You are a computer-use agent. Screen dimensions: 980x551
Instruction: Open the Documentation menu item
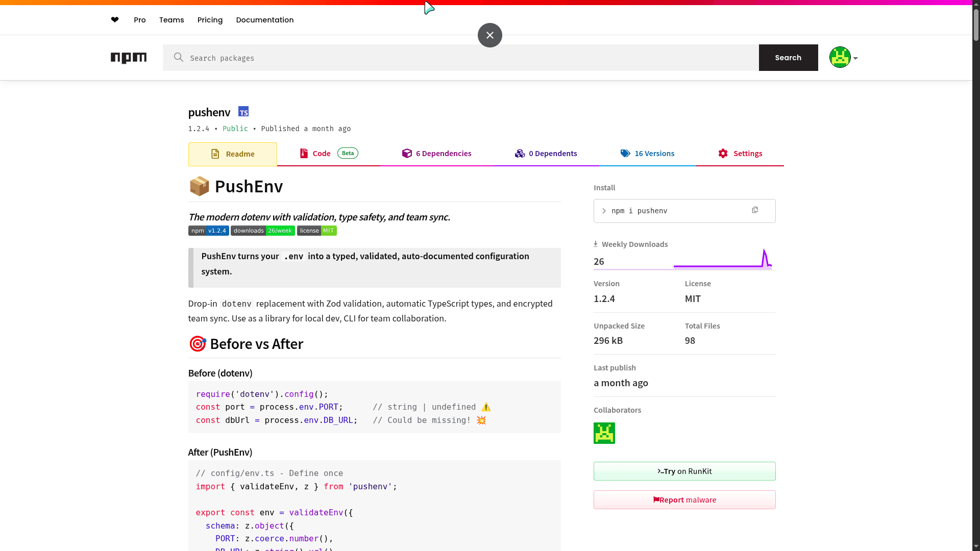pyautogui.click(x=264, y=20)
